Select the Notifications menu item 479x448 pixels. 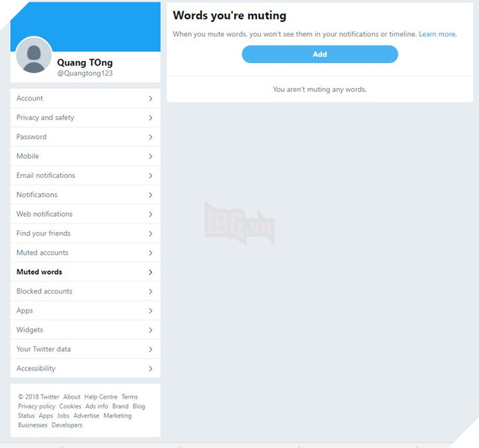point(85,195)
